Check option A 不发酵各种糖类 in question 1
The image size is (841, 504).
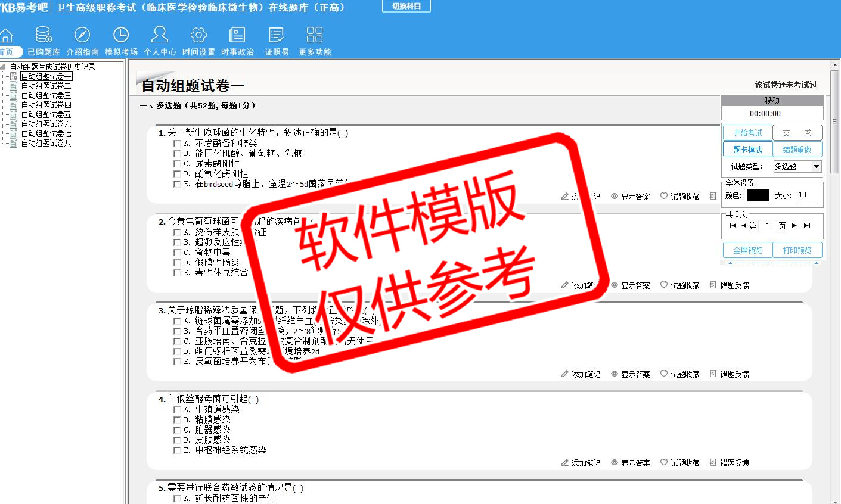point(177,144)
